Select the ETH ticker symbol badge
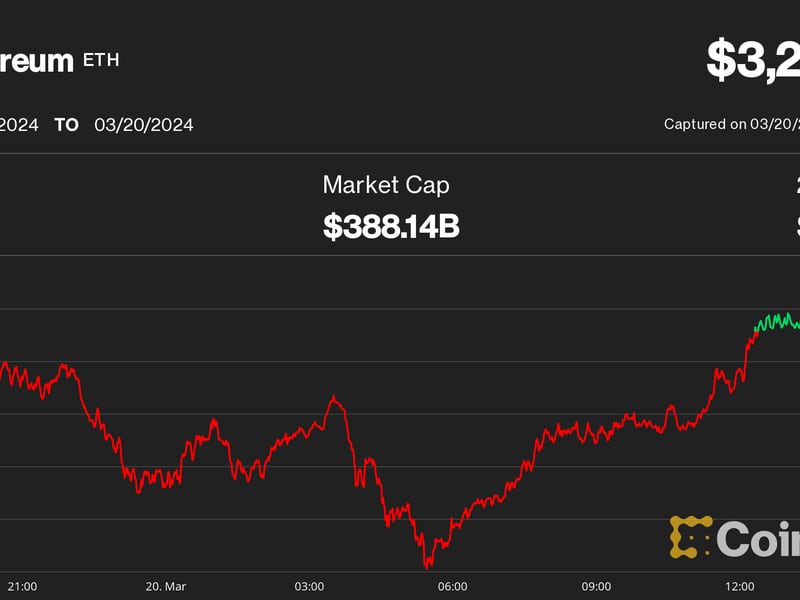800x600 pixels. pyautogui.click(x=100, y=60)
